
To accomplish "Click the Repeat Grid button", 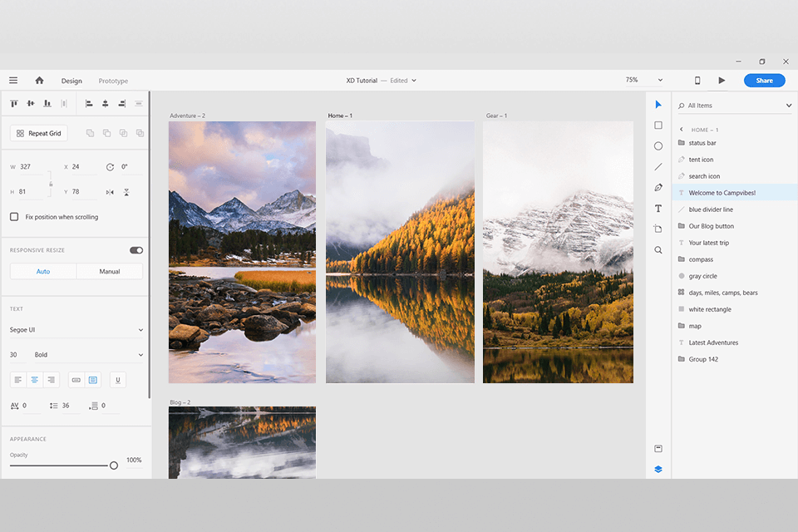I will (39, 133).
